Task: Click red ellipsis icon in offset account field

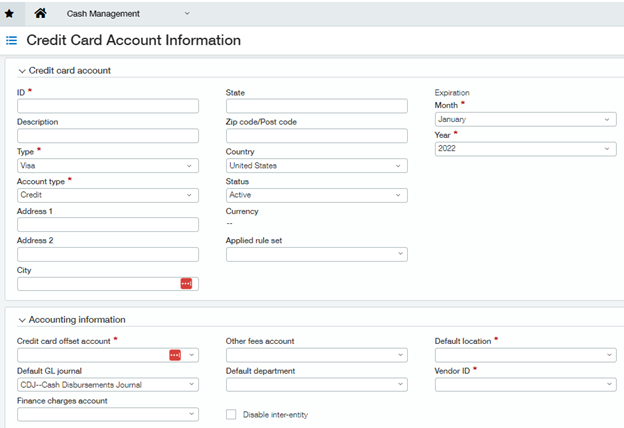Action: click(x=175, y=355)
